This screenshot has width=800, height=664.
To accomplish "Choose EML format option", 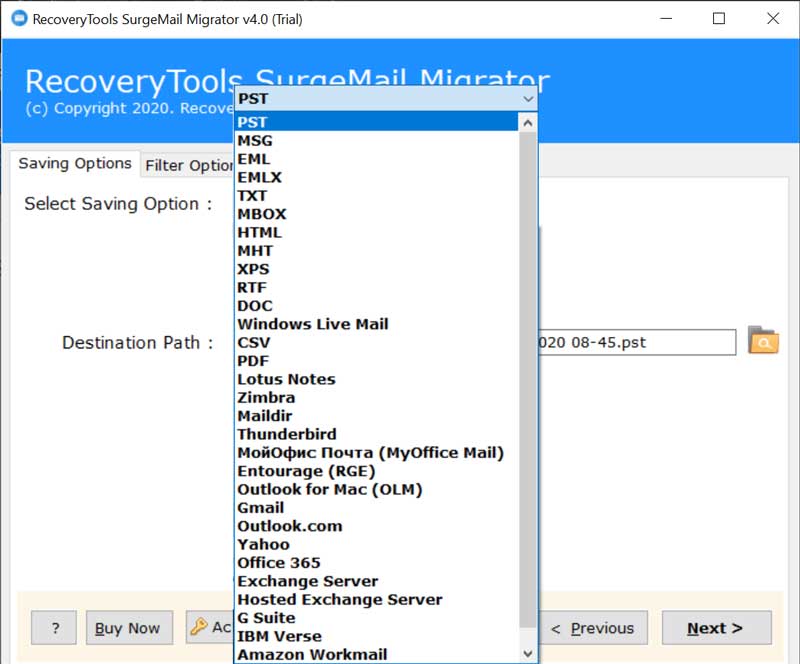I will [x=377, y=159].
